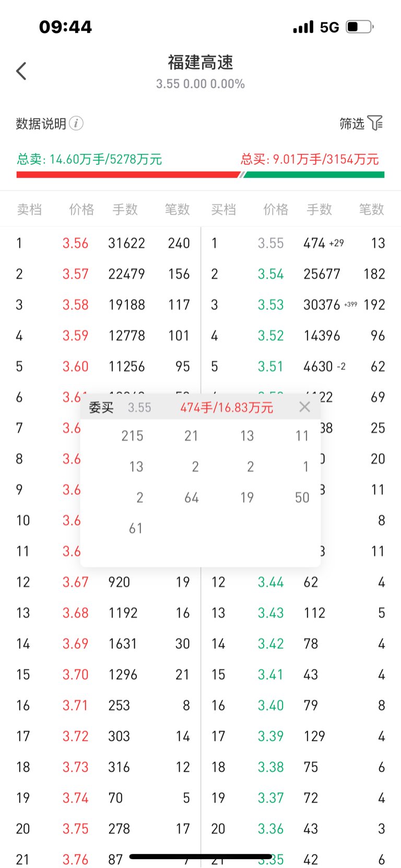Tap order size 50 in popup
This screenshot has width=401, height=868.
302,498
